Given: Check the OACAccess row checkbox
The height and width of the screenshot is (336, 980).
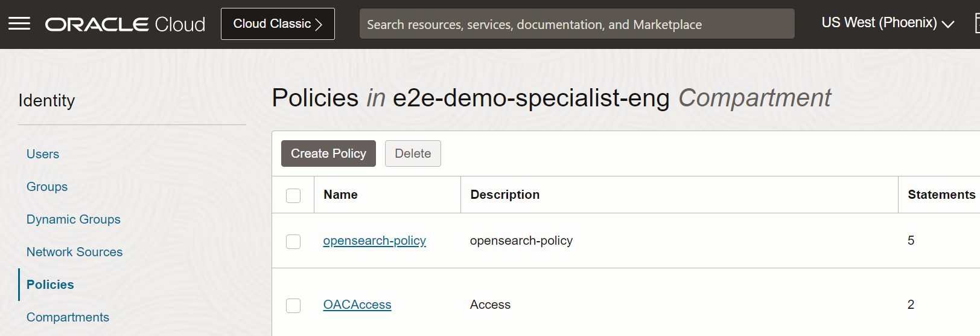Looking at the screenshot, I should pos(293,305).
